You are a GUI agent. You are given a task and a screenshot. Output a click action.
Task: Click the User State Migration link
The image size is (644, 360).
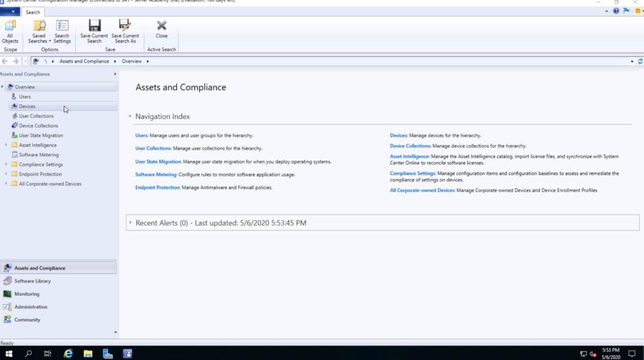click(x=158, y=162)
